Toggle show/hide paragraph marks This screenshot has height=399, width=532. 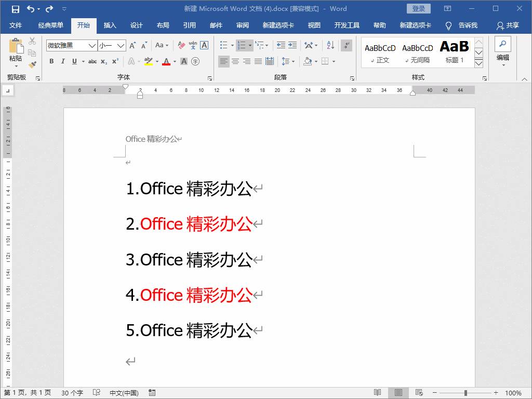[x=347, y=45]
